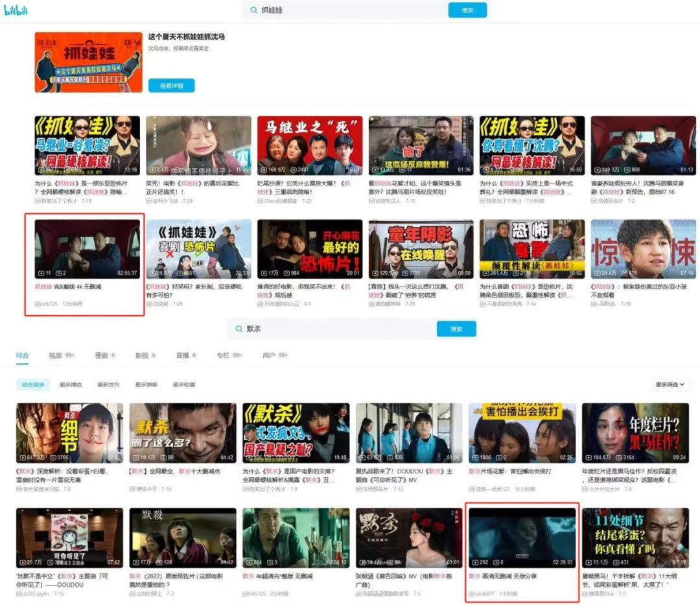
Task: Open title 这个夏天不抓娃娃抓沈马
Action: (187, 36)
